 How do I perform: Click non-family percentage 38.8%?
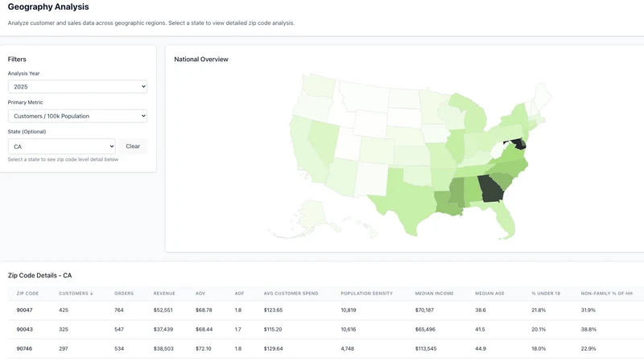[588, 330]
